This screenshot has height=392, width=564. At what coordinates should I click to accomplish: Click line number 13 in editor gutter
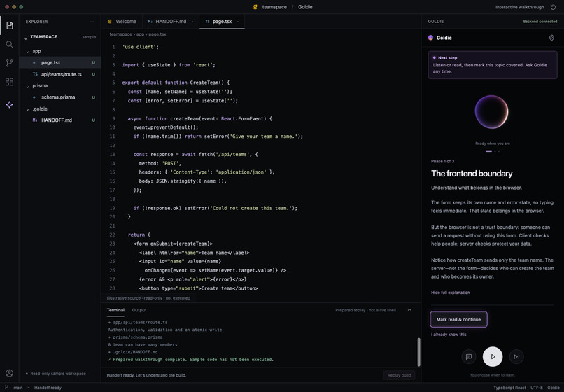click(x=112, y=155)
